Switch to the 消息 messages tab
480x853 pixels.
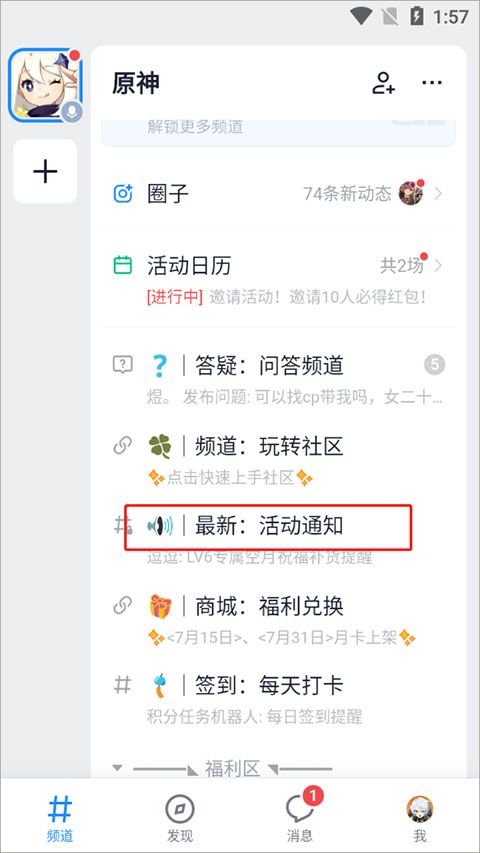[x=300, y=818]
